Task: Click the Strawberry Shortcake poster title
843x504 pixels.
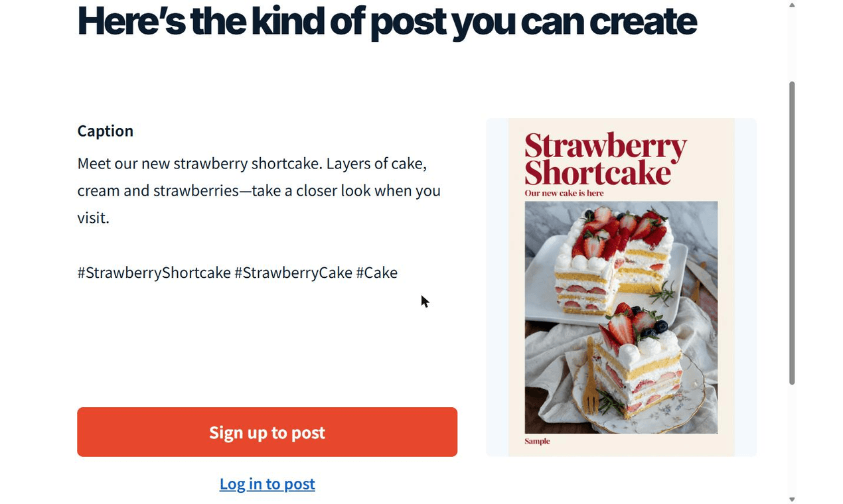Action: pyautogui.click(x=605, y=159)
